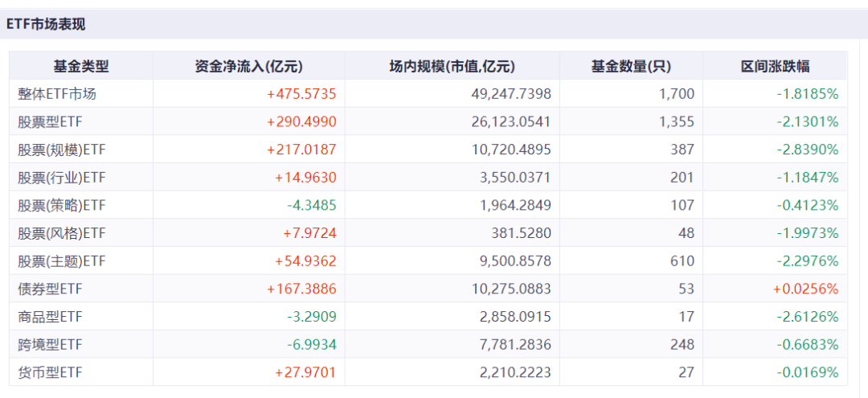Select the 股票(主题)ETF row label
Screen dimensions: 868x398
(61, 261)
